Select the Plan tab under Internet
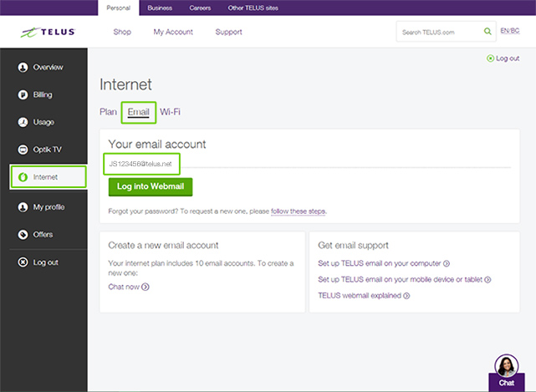This screenshot has height=392, width=536. [x=108, y=112]
